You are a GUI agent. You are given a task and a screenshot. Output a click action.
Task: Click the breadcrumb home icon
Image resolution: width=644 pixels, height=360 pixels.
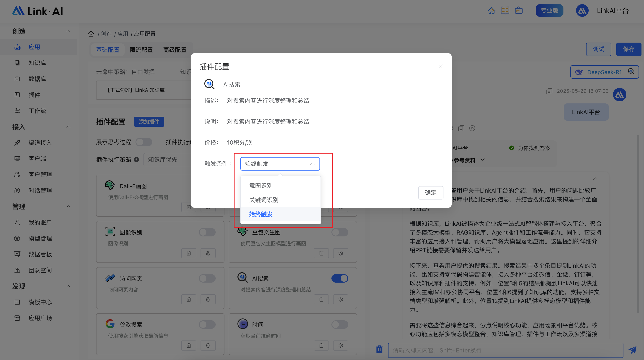pos(91,34)
